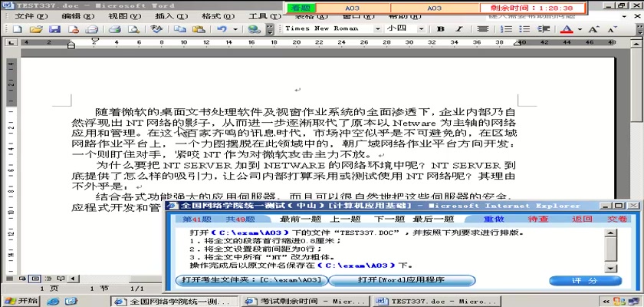Screen dimensions: 644x307
Task: Undo the last action with the blue arrow
Action: coord(222,28)
